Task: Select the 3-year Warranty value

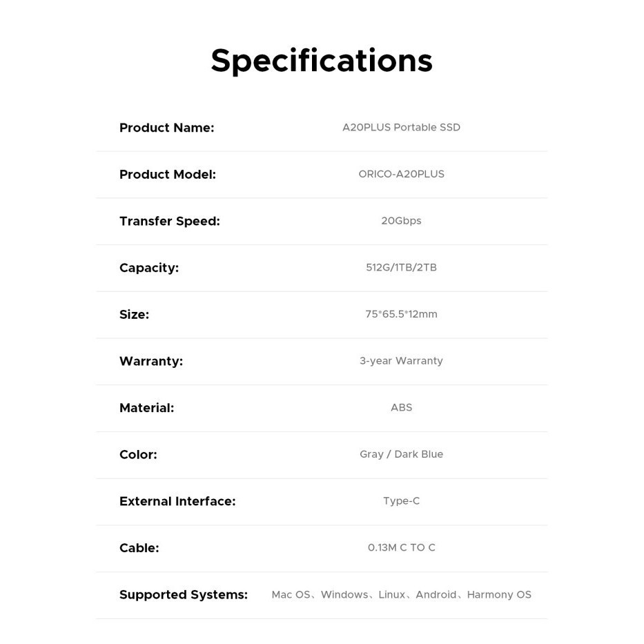Action: click(401, 361)
